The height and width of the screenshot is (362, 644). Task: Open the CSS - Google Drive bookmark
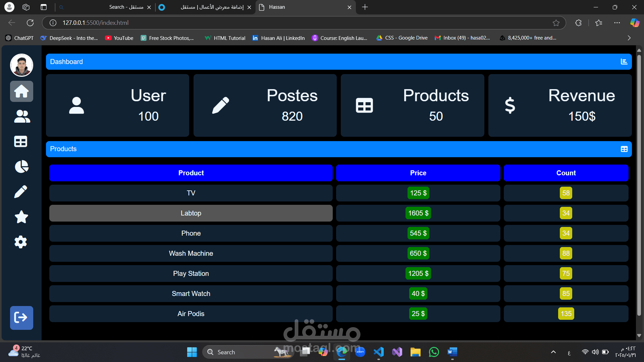pos(402,38)
